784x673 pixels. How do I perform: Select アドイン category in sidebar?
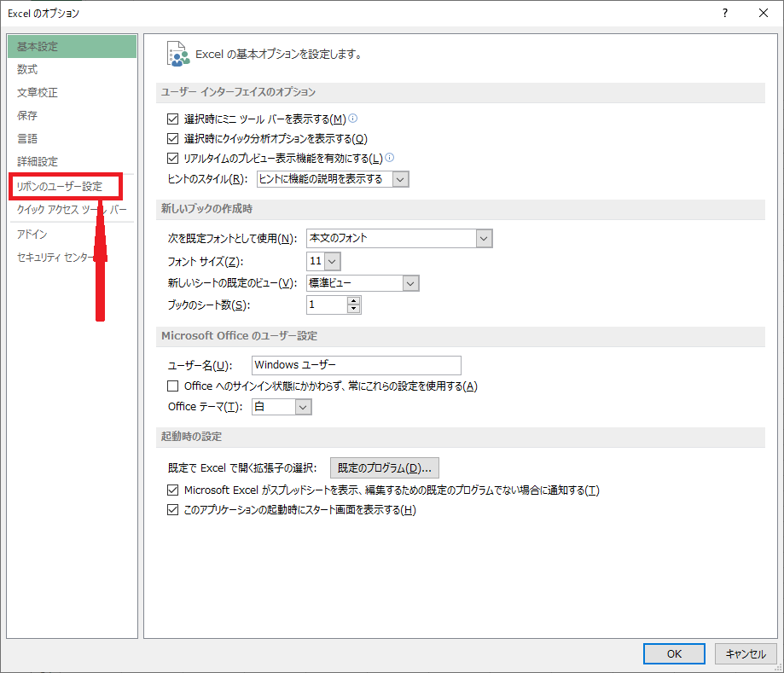point(72,234)
